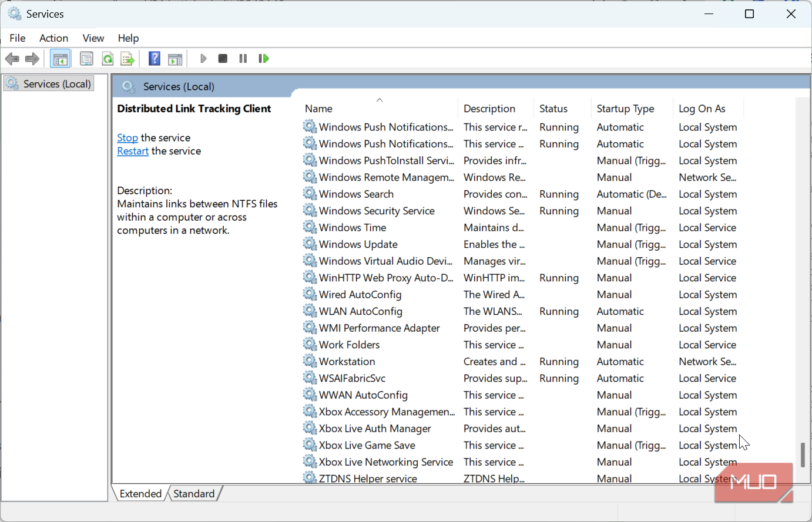Click the Back arrow in toolbar
812x522 pixels.
click(x=12, y=59)
